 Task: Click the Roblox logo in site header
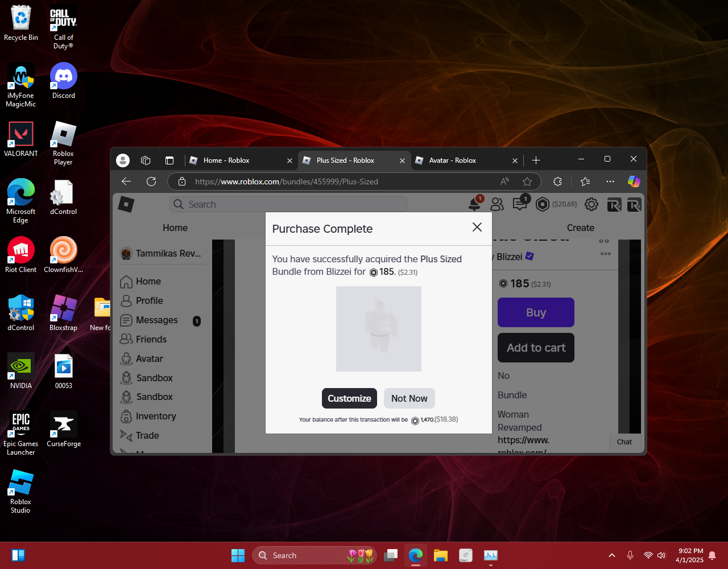tap(126, 204)
